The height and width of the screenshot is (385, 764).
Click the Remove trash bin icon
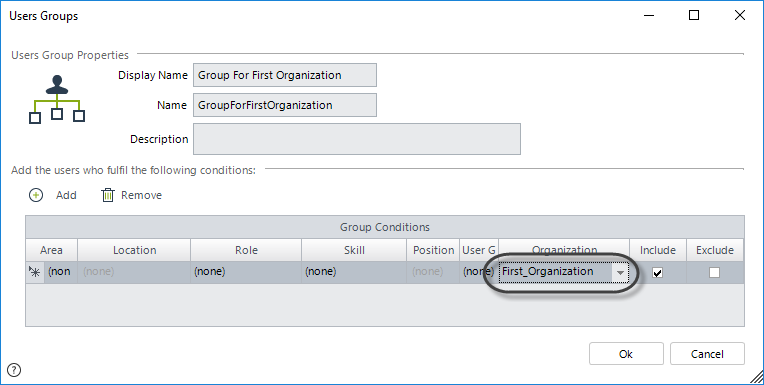[108, 195]
